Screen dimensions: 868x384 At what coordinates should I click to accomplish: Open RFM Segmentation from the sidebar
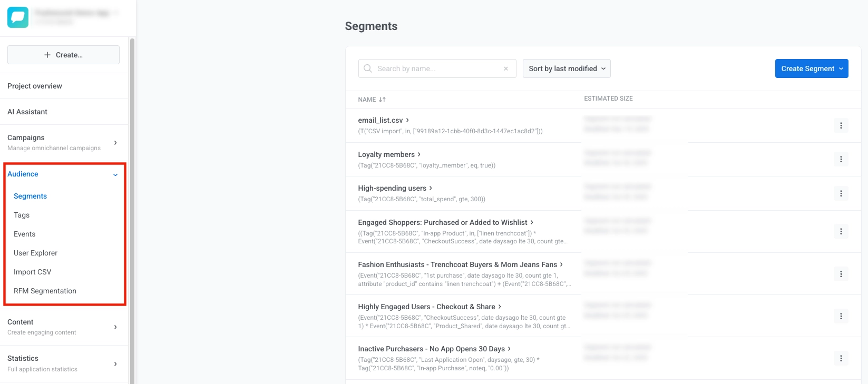pos(45,291)
